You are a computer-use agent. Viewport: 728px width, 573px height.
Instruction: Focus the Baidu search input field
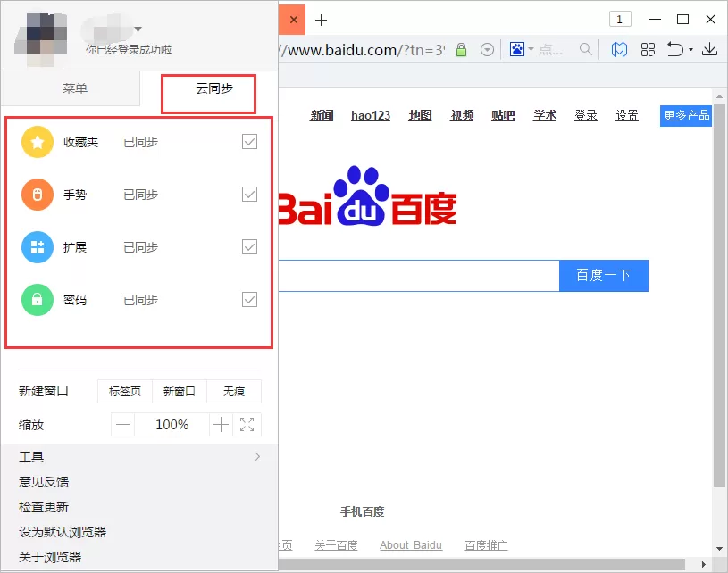tap(419, 276)
